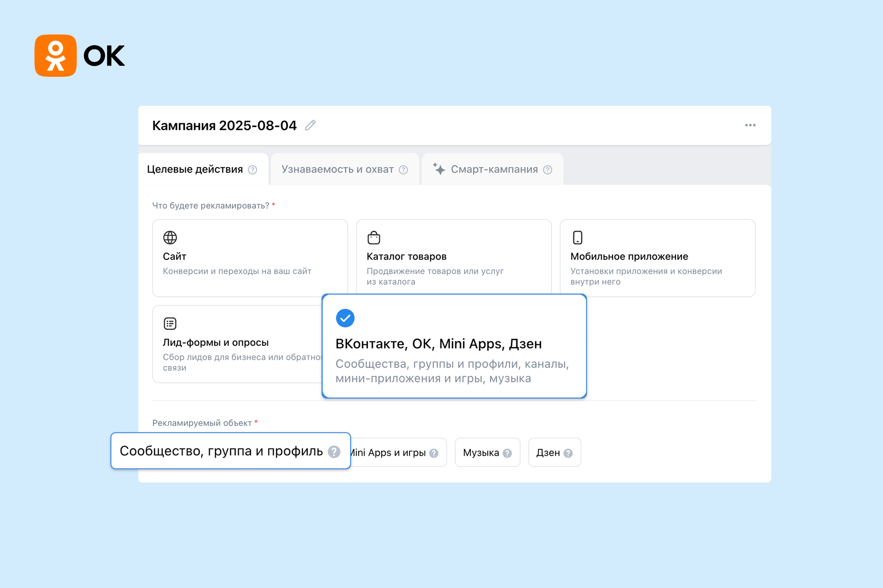The height and width of the screenshot is (588, 883).
Task: Open help icon beside Музыка
Action: click(x=507, y=454)
